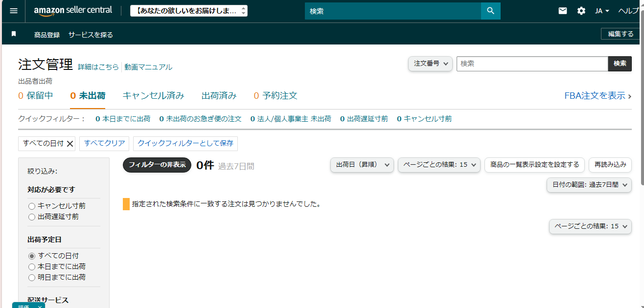The width and height of the screenshot is (644, 308).
Task: Open the 注文番号 search type dropdown
Action: (x=430, y=64)
